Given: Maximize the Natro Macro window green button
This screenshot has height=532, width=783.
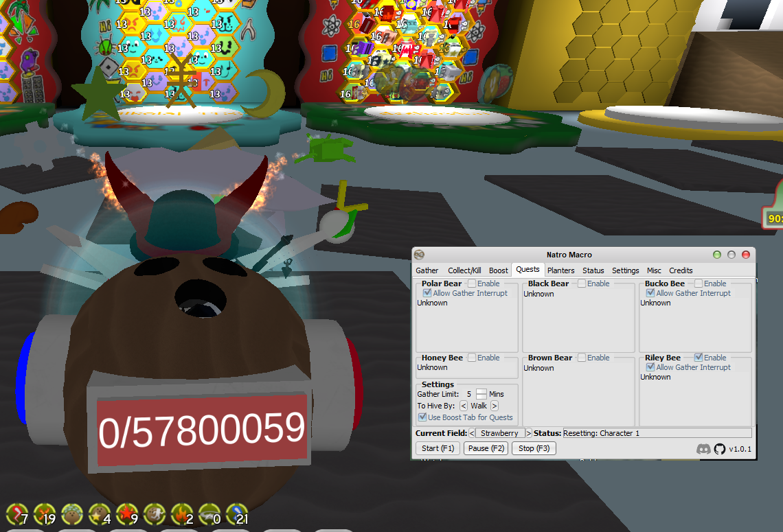Looking at the screenshot, I should click(x=717, y=255).
